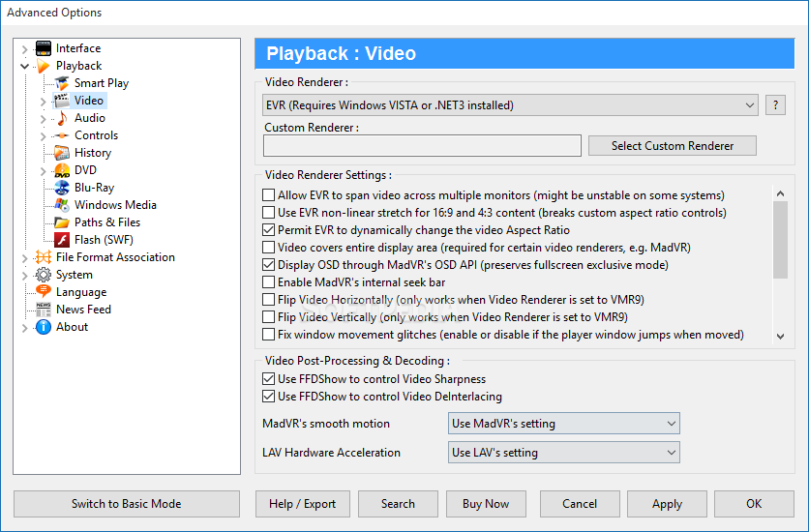Viewport: 809px width, 532px height.
Task: Select Windows Media in the tree
Action: pyautogui.click(x=115, y=205)
